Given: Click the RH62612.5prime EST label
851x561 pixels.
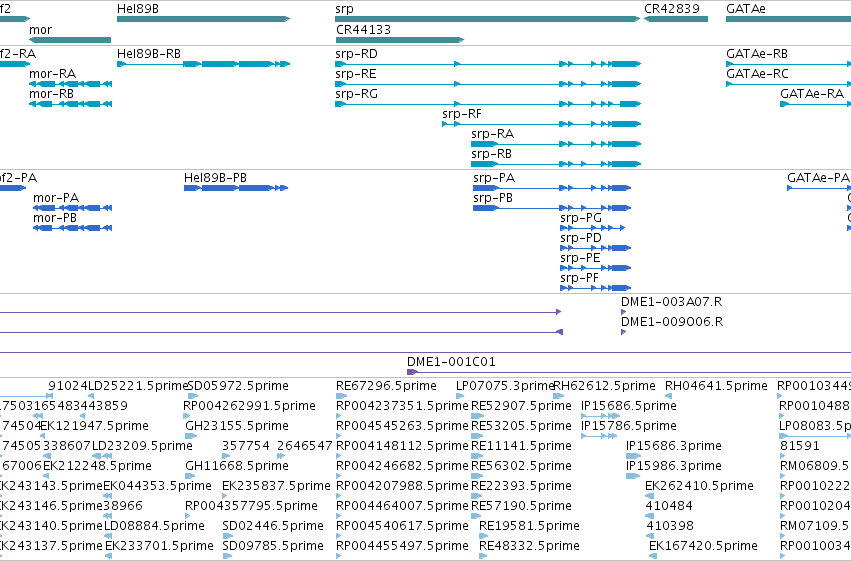Looking at the screenshot, I should click(x=604, y=386).
